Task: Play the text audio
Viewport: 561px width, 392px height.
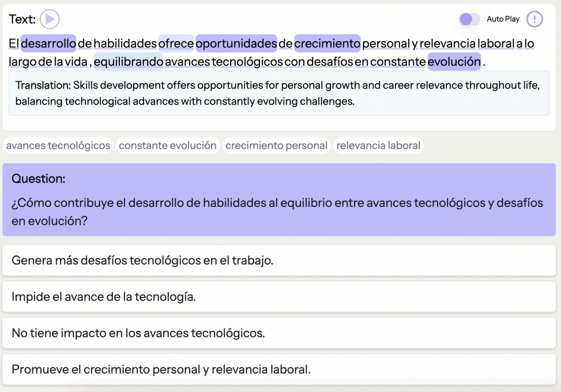Action: [50, 20]
